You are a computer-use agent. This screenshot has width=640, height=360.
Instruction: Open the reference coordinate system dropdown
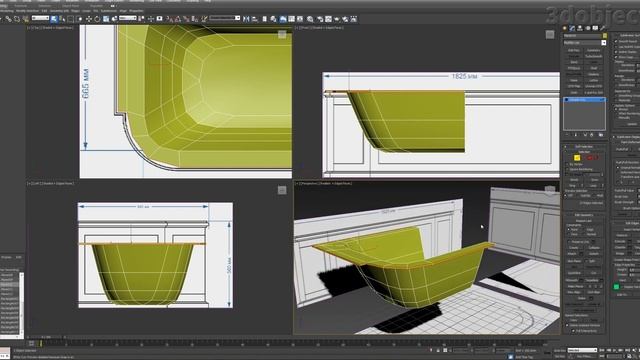(x=128, y=18)
